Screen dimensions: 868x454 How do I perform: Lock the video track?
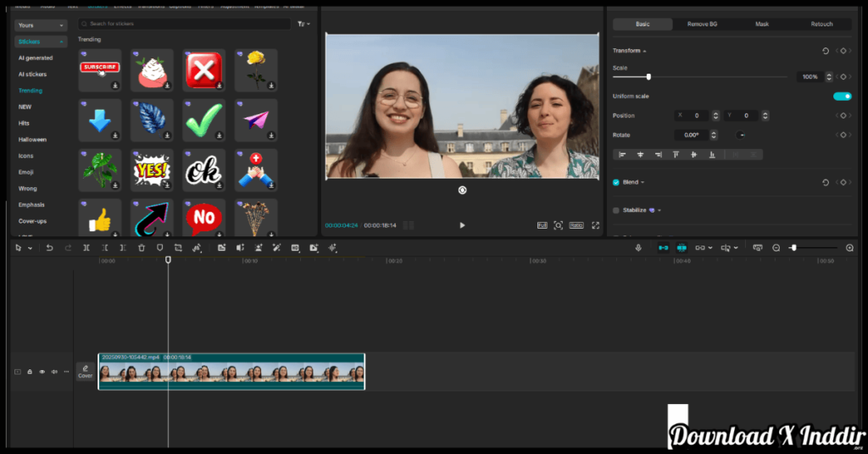click(30, 372)
